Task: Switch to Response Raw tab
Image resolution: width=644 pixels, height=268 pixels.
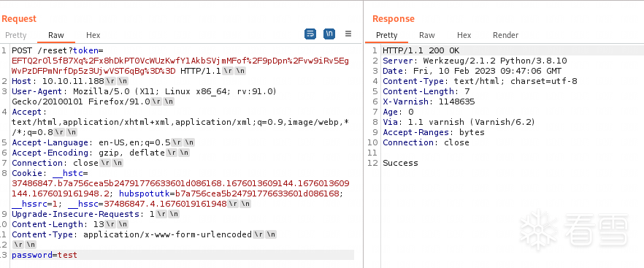Action: click(x=427, y=35)
